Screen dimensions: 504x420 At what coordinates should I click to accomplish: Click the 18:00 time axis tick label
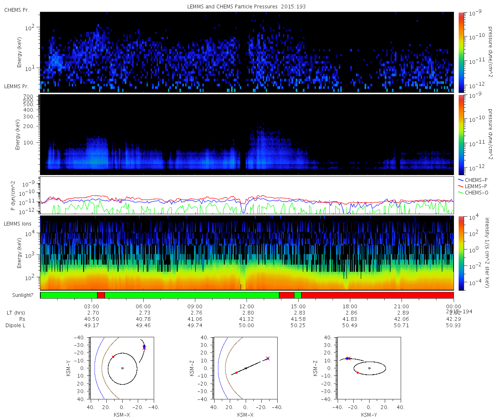click(350, 307)
